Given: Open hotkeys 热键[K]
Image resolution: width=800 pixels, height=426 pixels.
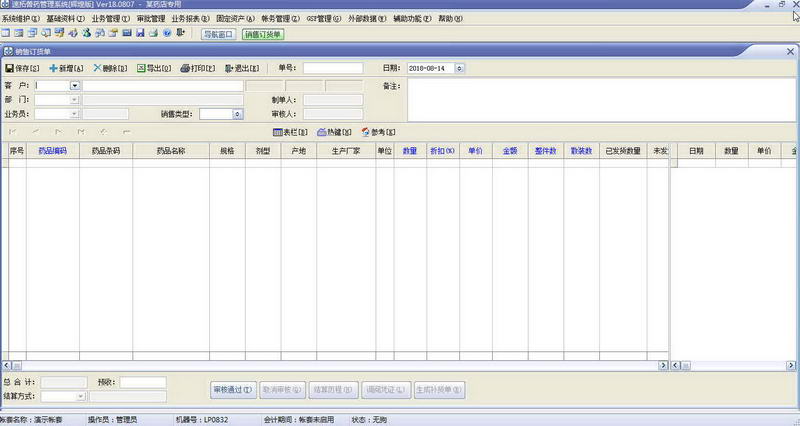Looking at the screenshot, I should [334, 132].
